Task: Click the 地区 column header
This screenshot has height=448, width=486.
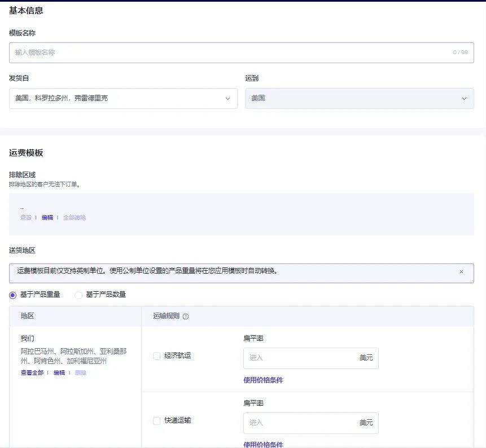Action: pyautogui.click(x=28, y=317)
